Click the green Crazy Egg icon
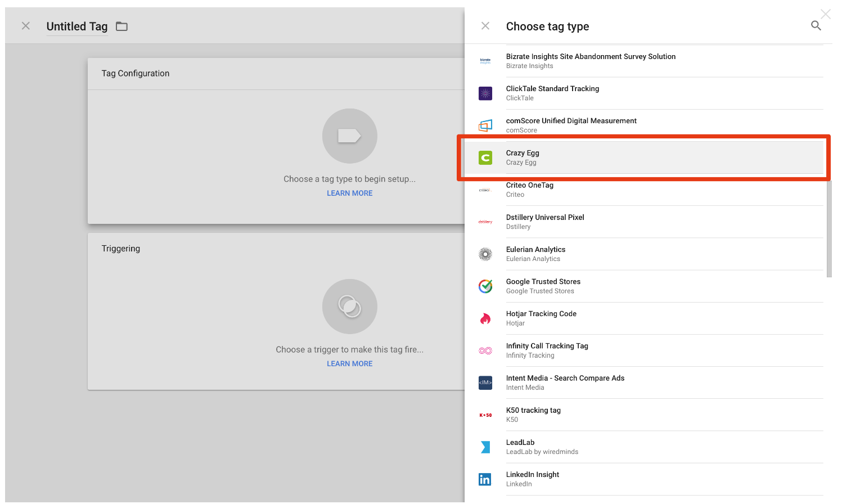The height and width of the screenshot is (504, 842). point(485,157)
